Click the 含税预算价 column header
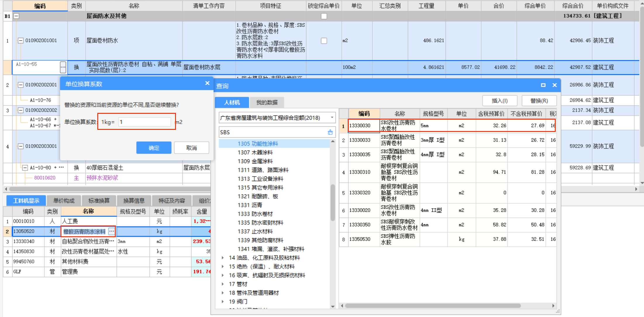 (491, 113)
